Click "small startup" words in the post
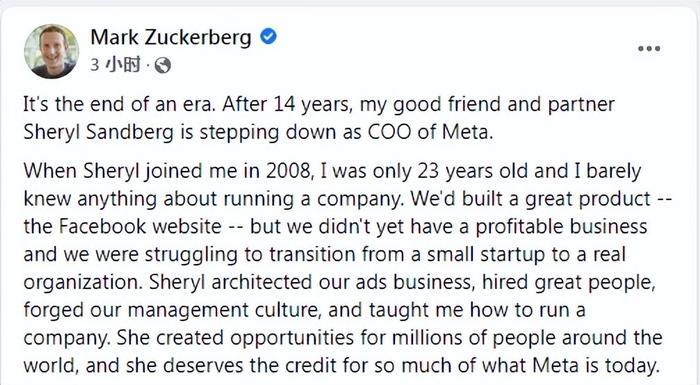Screen dimensions: 700x385 coord(486,255)
